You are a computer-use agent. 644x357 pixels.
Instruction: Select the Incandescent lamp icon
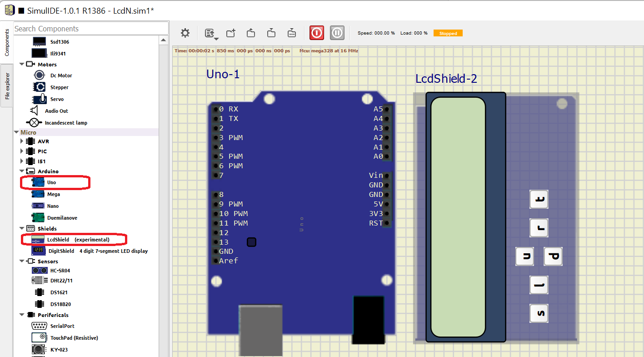click(34, 122)
